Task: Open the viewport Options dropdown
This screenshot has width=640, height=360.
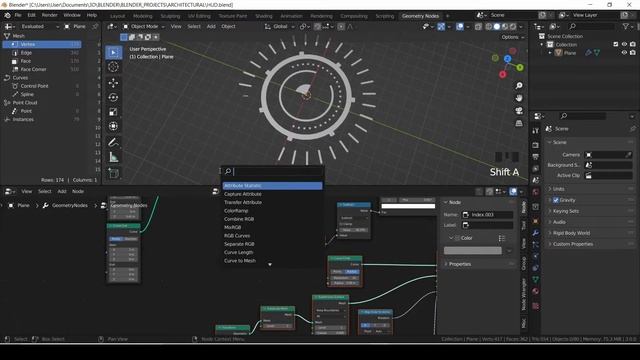Action: pos(512,37)
